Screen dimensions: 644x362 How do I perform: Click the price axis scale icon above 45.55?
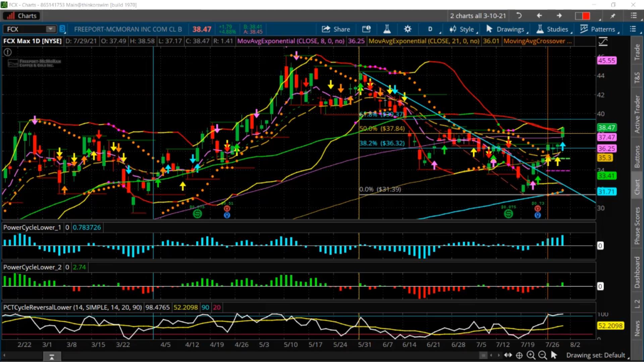point(603,42)
